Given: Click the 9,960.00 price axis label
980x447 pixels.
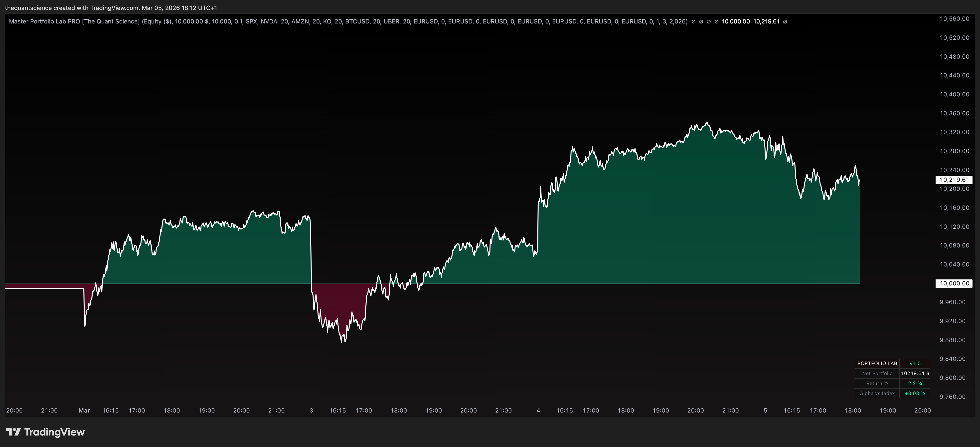Looking at the screenshot, I should tap(952, 302).
